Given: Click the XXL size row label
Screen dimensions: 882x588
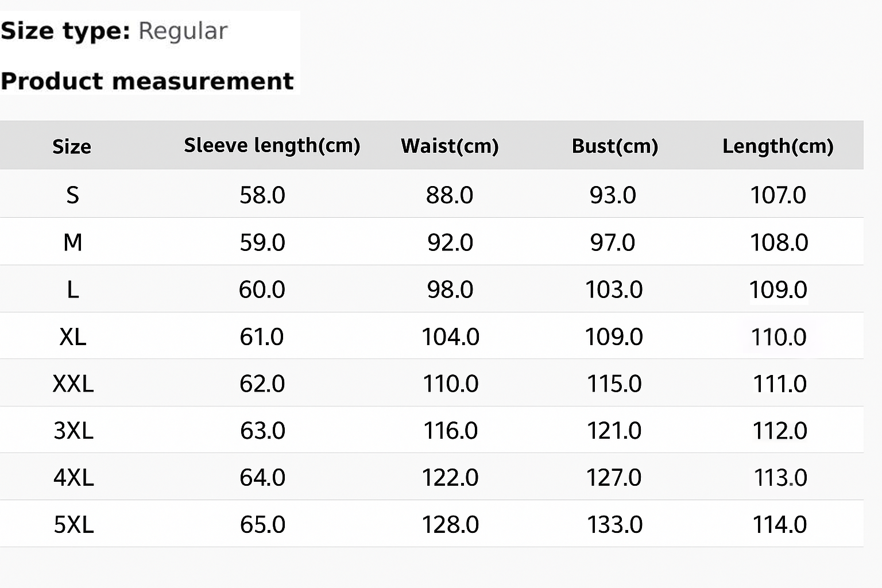Looking at the screenshot, I should point(73,384).
